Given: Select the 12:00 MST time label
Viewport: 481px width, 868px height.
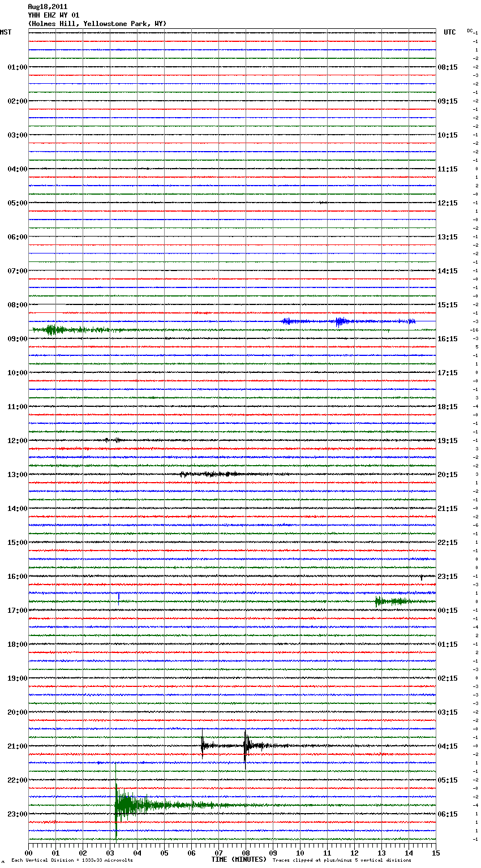Looking at the screenshot, I should (18, 441).
